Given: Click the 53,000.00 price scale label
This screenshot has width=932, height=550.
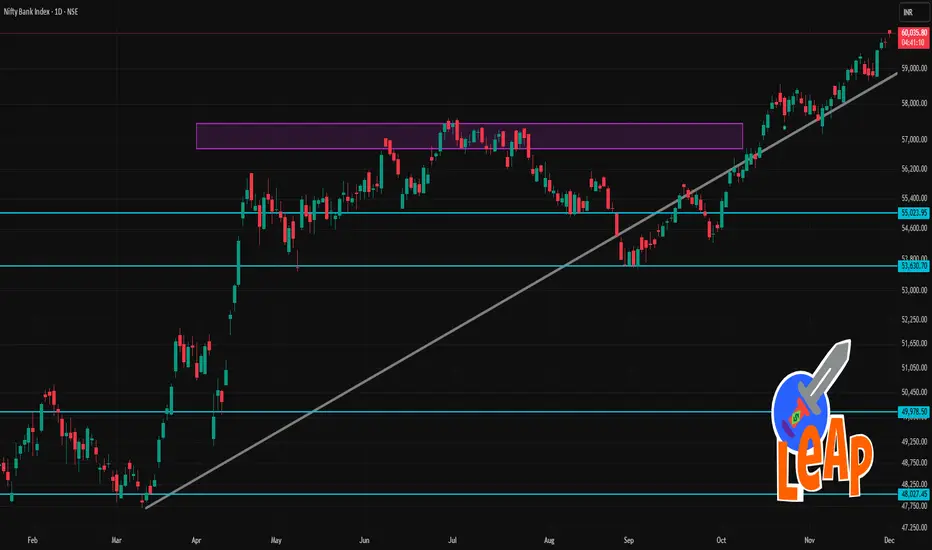Looking at the screenshot, I should (x=914, y=290).
